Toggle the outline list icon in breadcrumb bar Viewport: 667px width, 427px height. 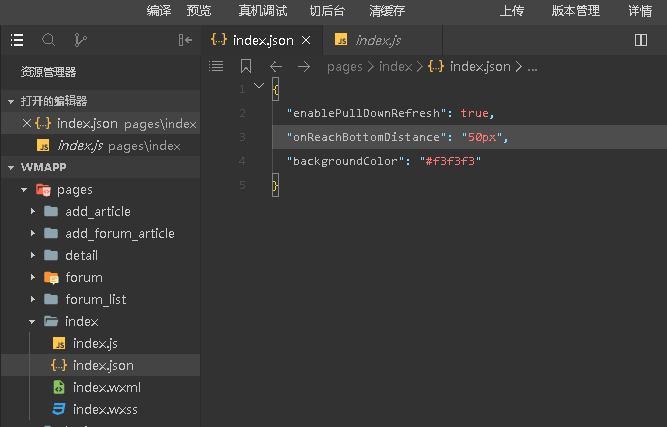coord(216,66)
